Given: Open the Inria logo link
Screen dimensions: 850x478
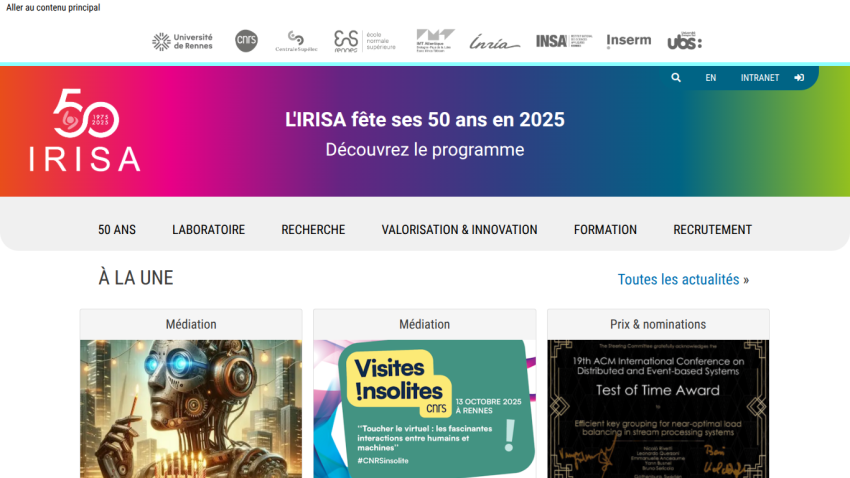Looking at the screenshot, I should pos(494,42).
